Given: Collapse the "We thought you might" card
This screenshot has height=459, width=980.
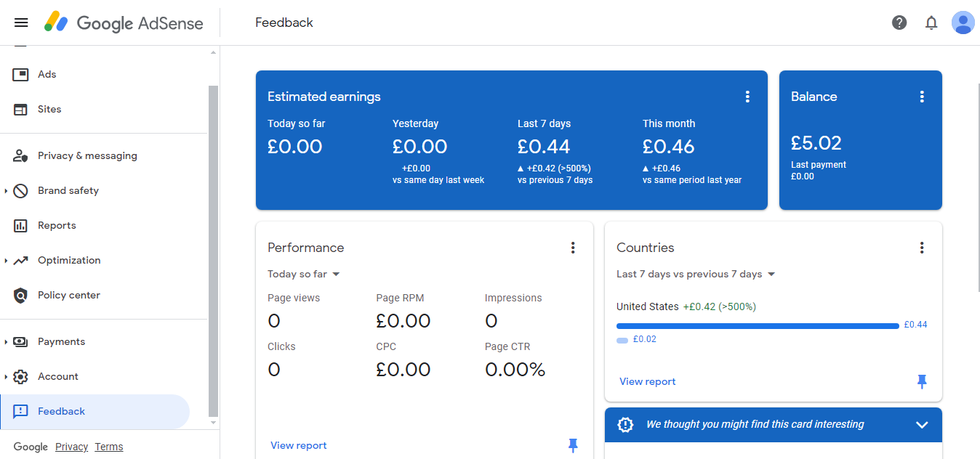Looking at the screenshot, I should 922,425.
